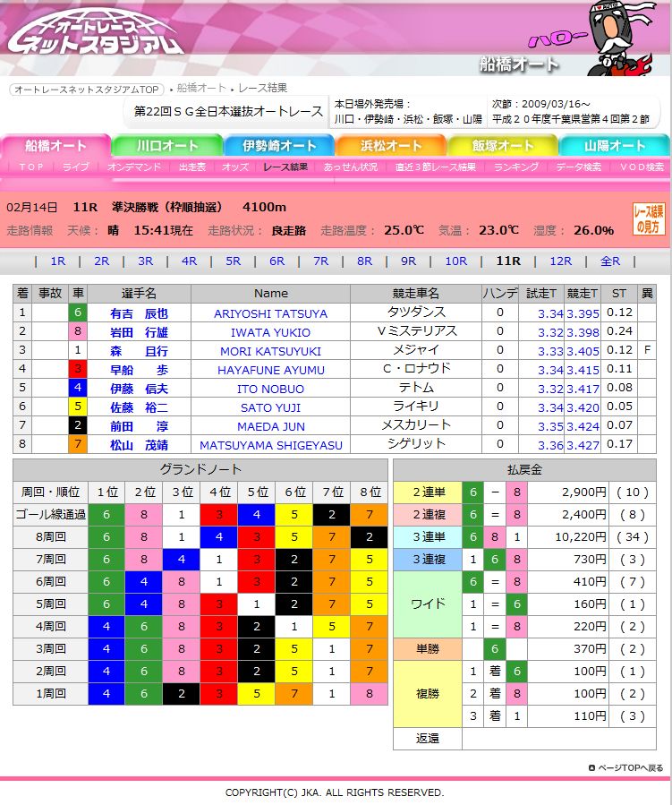Go to race 9R results
The height and width of the screenshot is (805, 672).
click(408, 261)
